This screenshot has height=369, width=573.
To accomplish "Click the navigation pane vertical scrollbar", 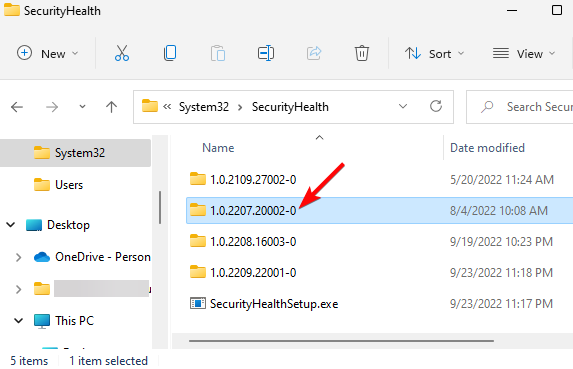I will pyautogui.click(x=160, y=207).
